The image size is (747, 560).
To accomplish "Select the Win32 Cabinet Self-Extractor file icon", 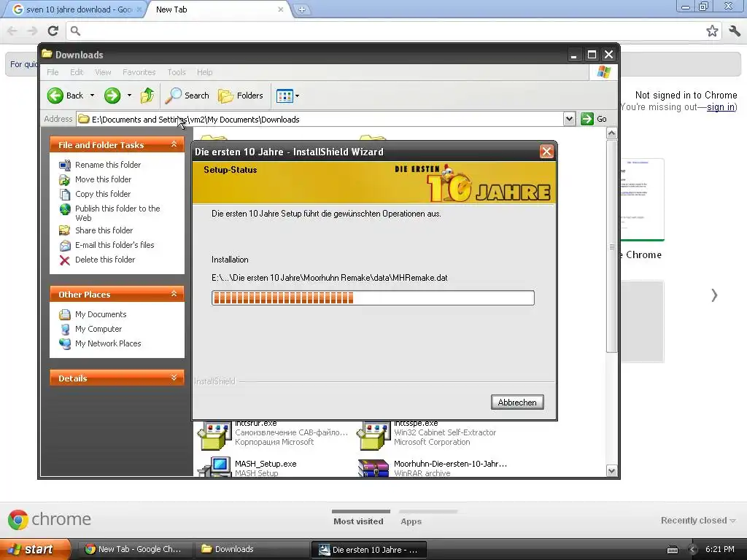I will [x=373, y=436].
